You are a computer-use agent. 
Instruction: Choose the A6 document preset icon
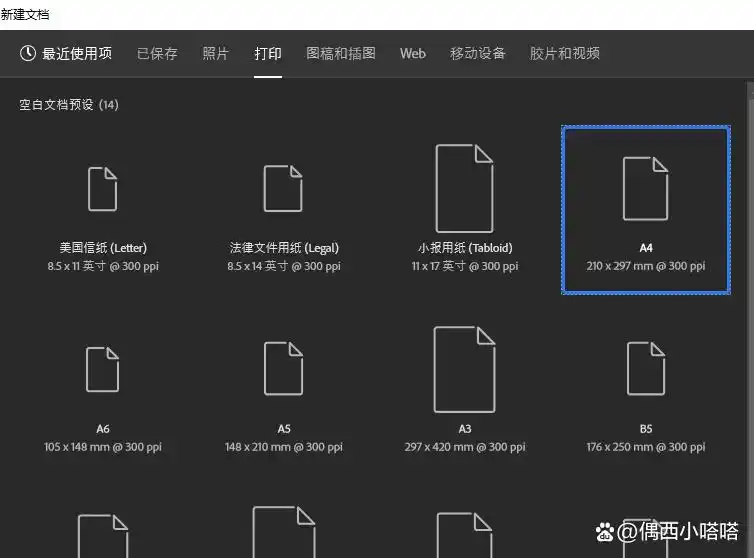pyautogui.click(x=102, y=369)
